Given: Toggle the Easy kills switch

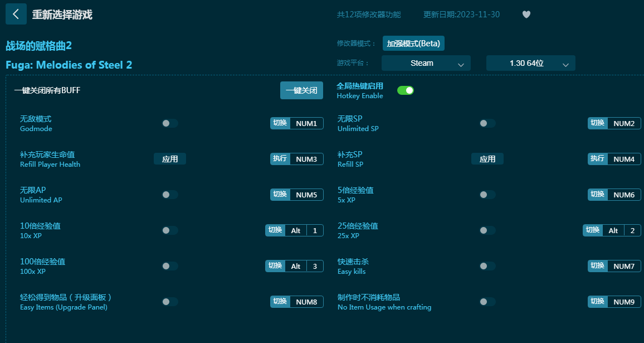Looking at the screenshot, I should pyautogui.click(x=487, y=266).
